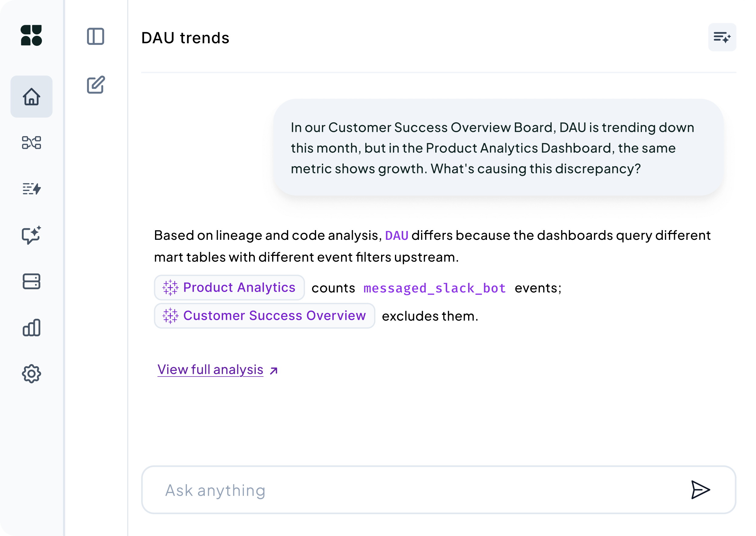Viewport: 756px width, 536px height.
Task: Open the Customer Success Overview dashboard chip
Action: (x=265, y=316)
